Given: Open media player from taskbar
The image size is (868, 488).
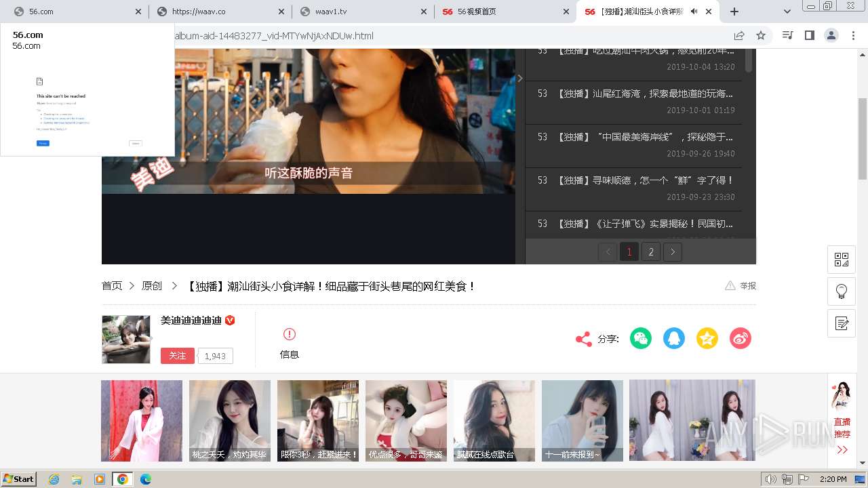Looking at the screenshot, I should (100, 479).
